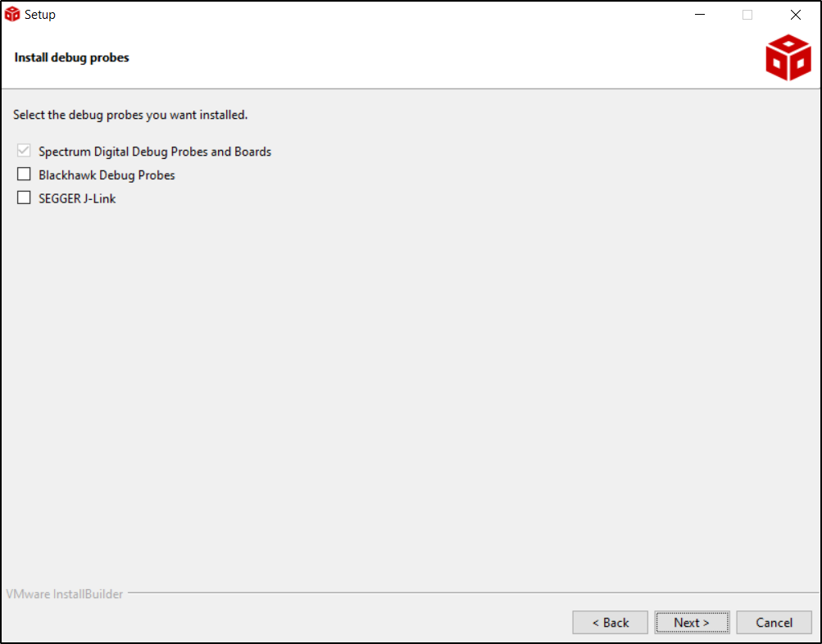Select the Install debug probes heading

71,57
